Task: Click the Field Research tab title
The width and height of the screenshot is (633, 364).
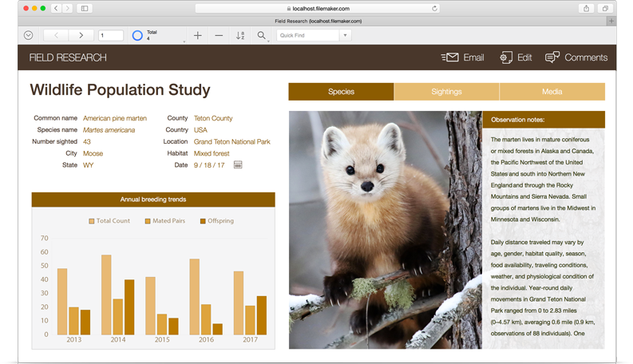Action: pyautogui.click(x=318, y=21)
